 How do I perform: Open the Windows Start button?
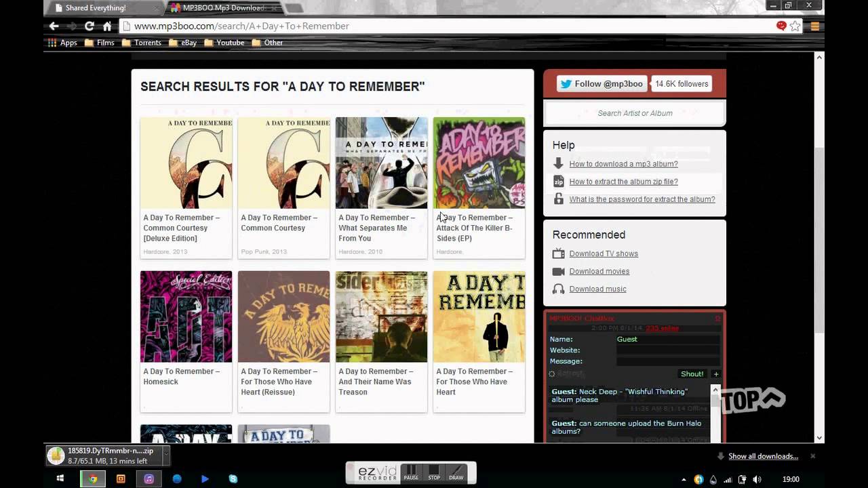(60, 479)
